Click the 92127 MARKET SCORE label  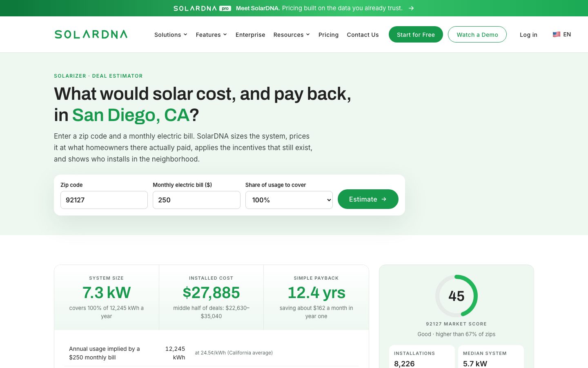pos(457,324)
